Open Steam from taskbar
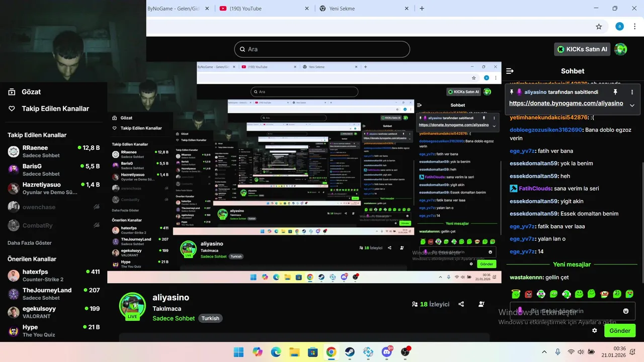 (x=349, y=352)
